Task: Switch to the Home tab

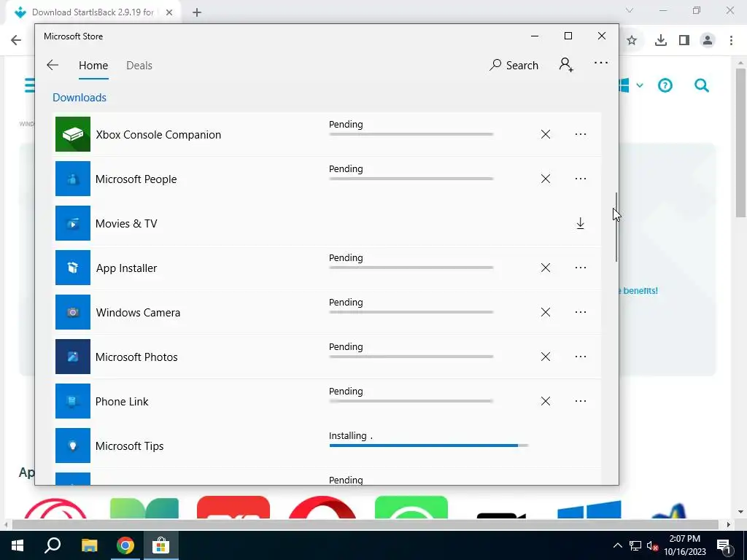Action: click(93, 65)
